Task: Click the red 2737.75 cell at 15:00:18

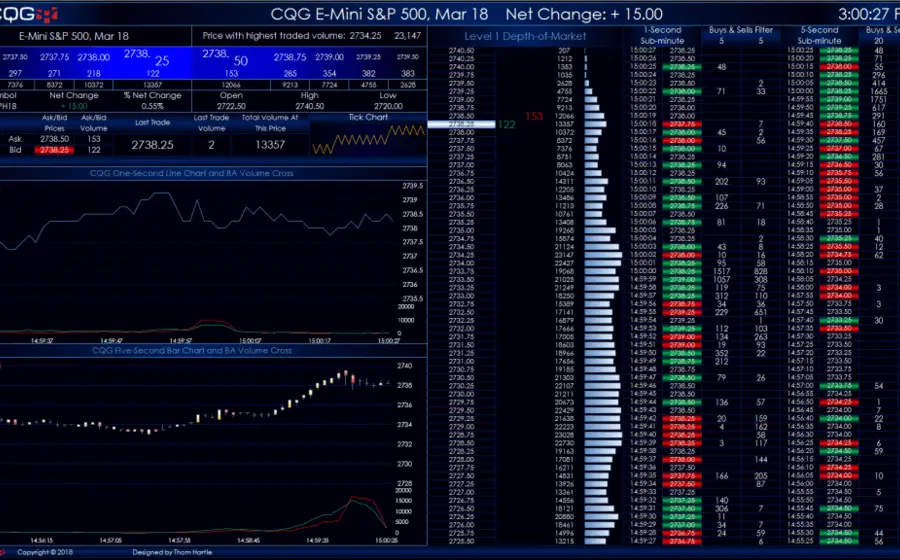Action: pyautogui.click(x=682, y=124)
